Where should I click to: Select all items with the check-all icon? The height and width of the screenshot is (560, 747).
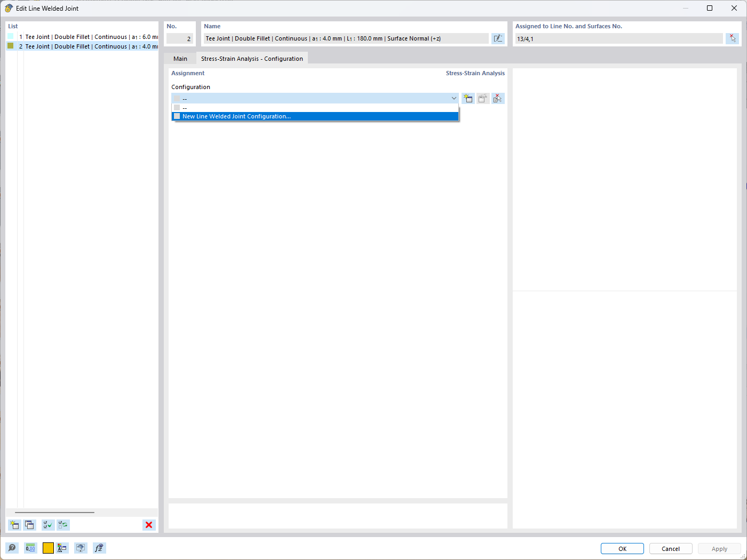(48, 525)
